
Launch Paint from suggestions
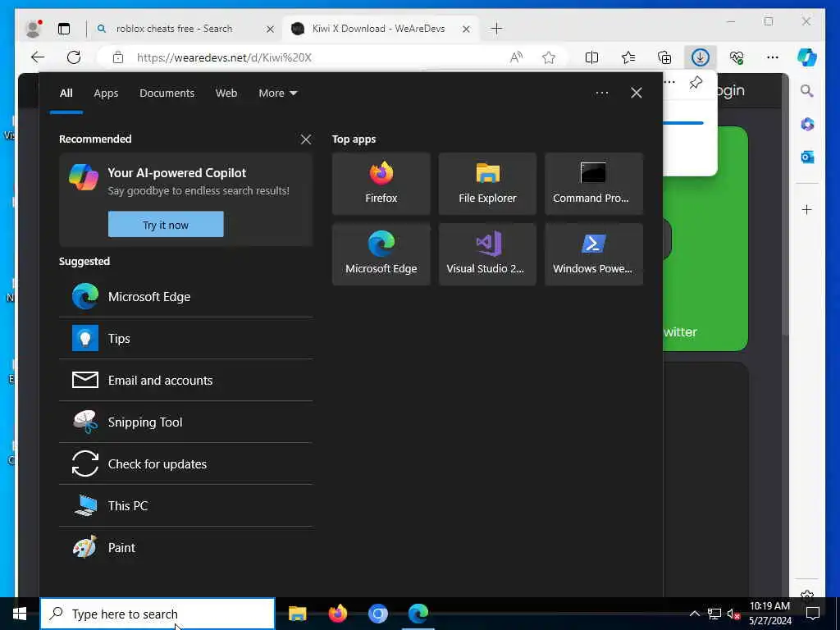[185, 547]
